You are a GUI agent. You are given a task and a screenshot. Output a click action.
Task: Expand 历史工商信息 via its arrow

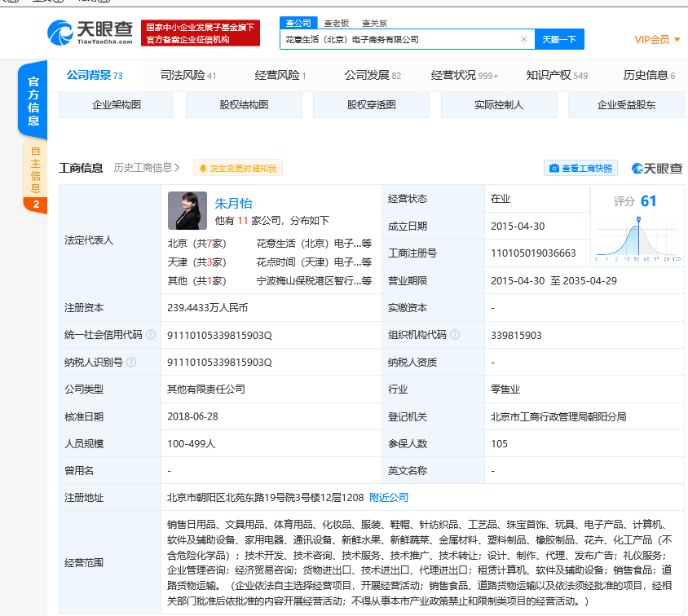177,168
